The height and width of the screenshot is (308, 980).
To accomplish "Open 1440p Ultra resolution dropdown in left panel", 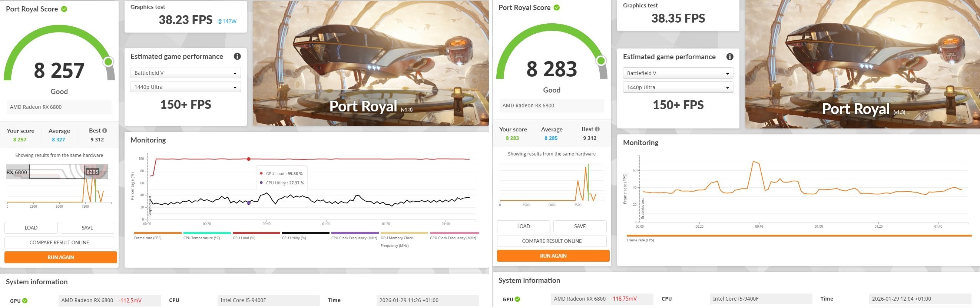I will pos(186,87).
